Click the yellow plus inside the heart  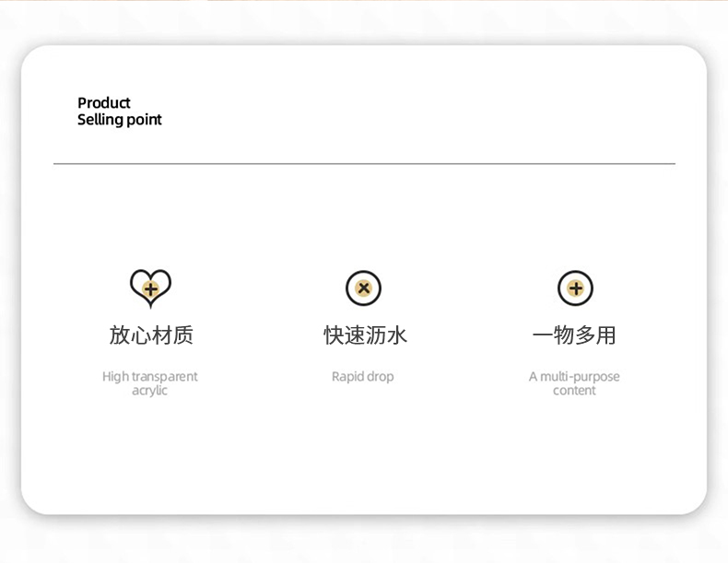point(150,289)
